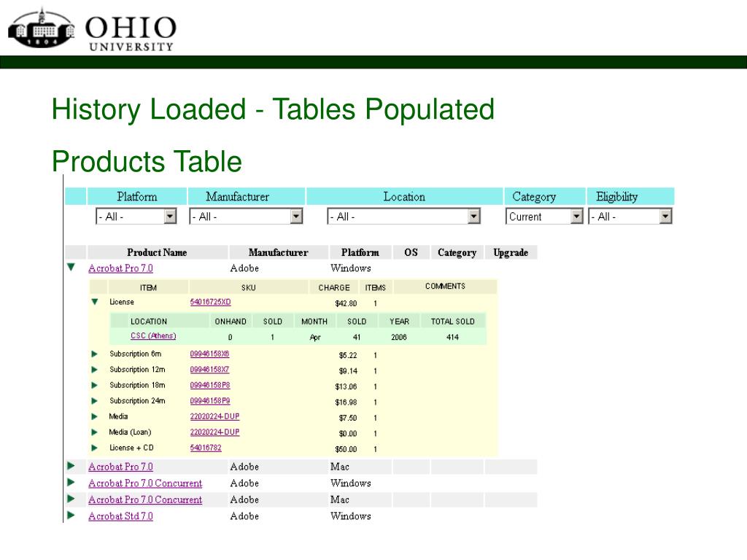Open 22020224-DUP link in Media (Loan) row

point(215,432)
